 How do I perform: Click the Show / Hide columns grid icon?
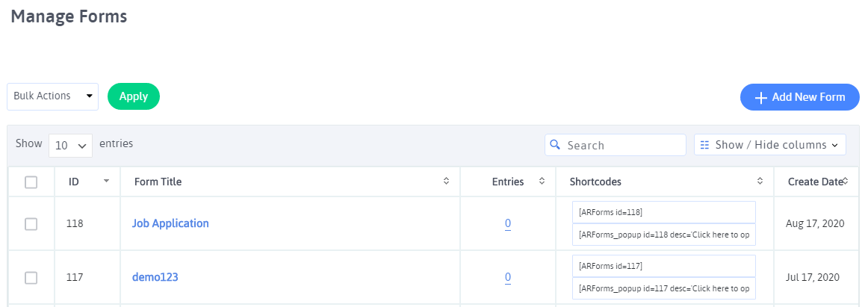(x=704, y=145)
